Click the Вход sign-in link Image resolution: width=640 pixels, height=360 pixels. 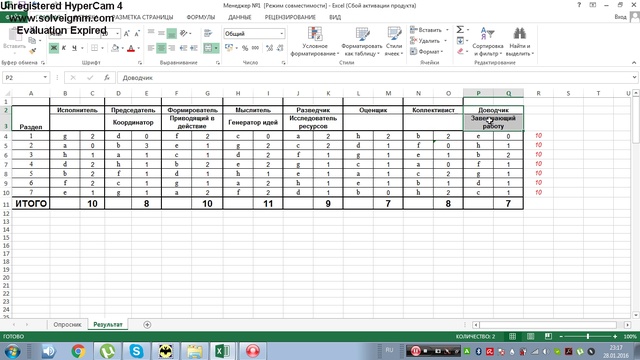[x=620, y=17]
